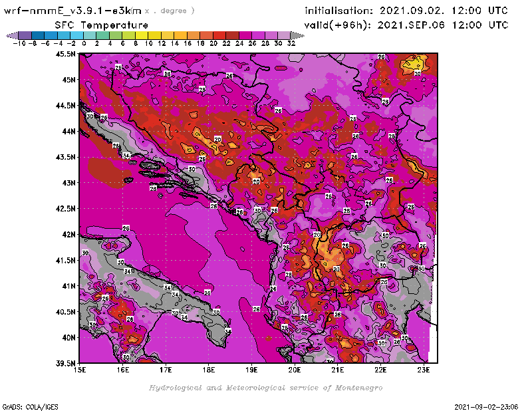Screen dimensions: 532x411
Task: Pick the legend swatch between -10 and -8
Action: [25, 35]
